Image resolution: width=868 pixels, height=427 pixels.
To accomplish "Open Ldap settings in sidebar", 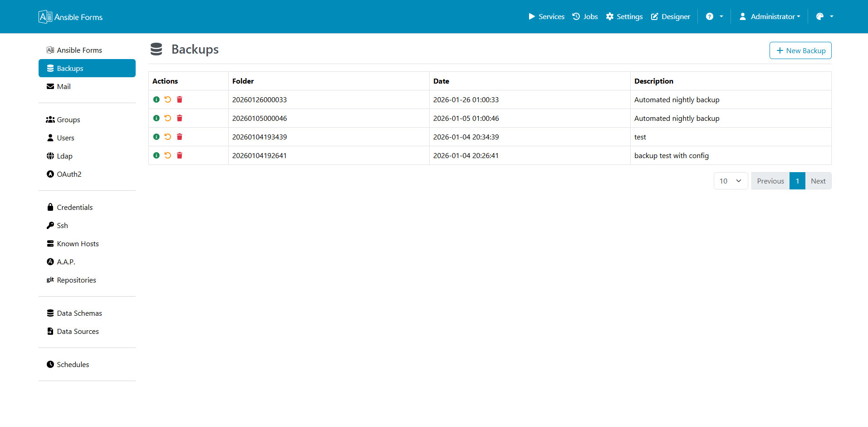I will 87,156.
